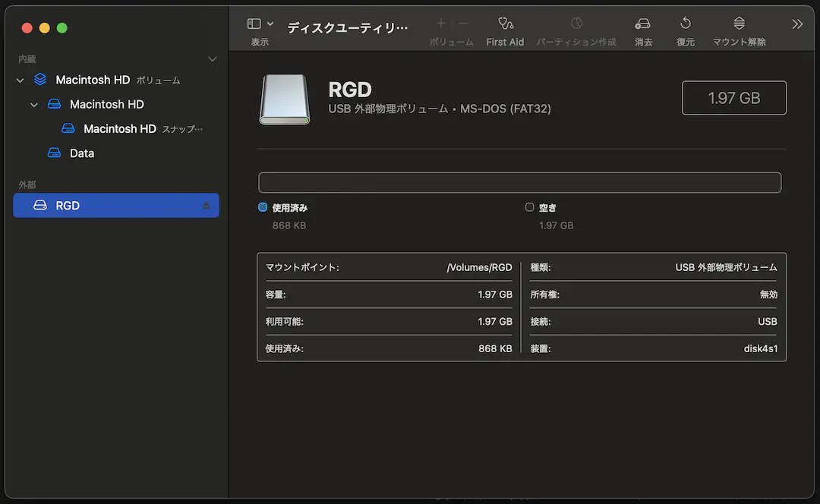820x504 pixels.
Task: Click the /Volumes/RGD mount point value
Action: click(479, 268)
